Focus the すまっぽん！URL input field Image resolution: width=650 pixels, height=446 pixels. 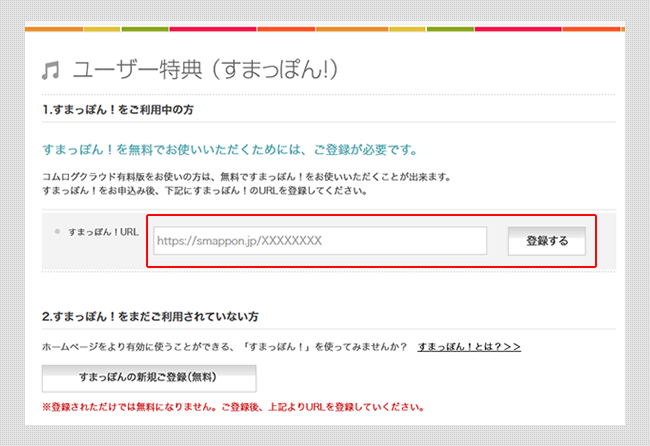pos(320,241)
